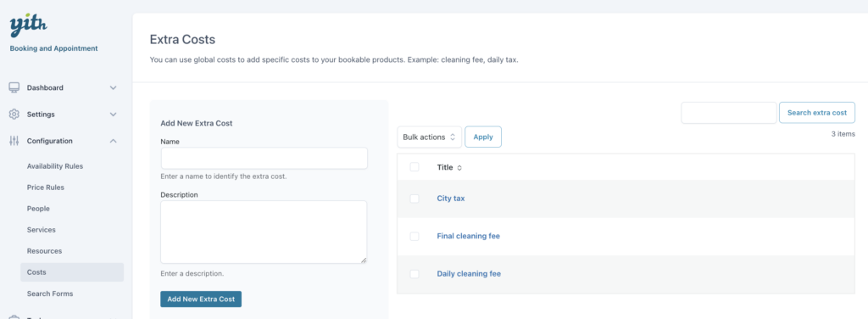Click the Add New Extra Cost button
This screenshot has height=319, width=868.
[x=201, y=299]
